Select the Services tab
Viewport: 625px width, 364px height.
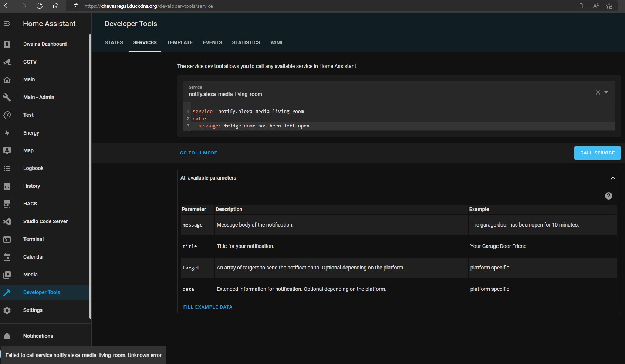(145, 42)
